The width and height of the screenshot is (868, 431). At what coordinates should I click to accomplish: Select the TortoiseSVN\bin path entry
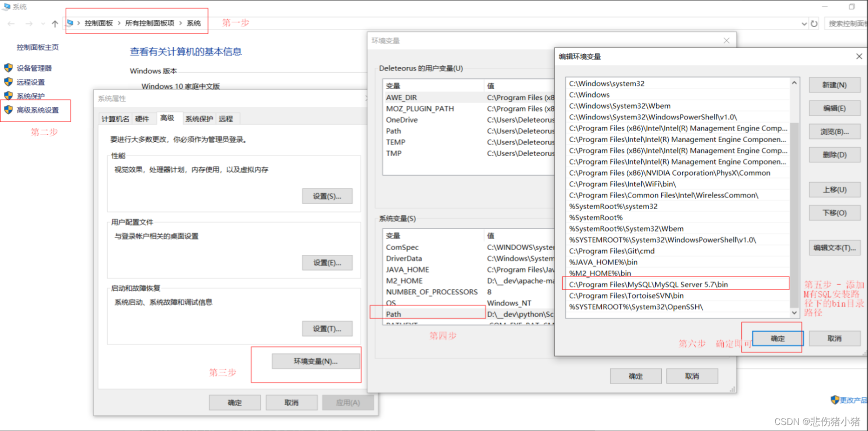coord(678,295)
